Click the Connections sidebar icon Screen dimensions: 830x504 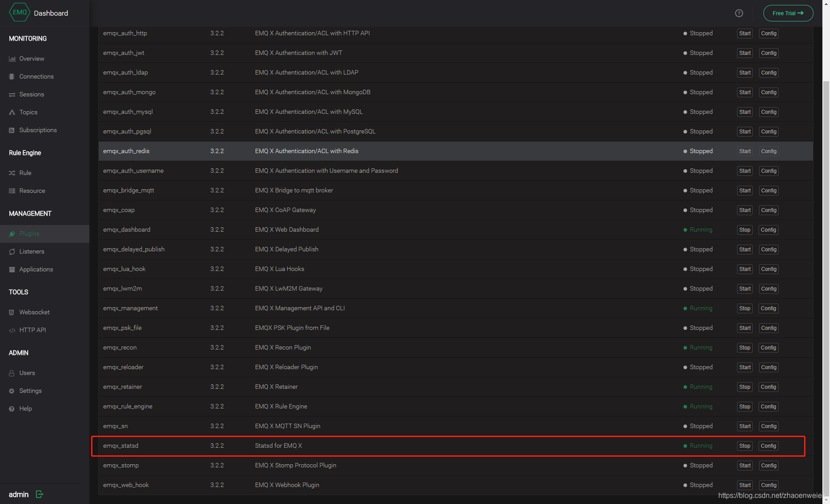(12, 77)
